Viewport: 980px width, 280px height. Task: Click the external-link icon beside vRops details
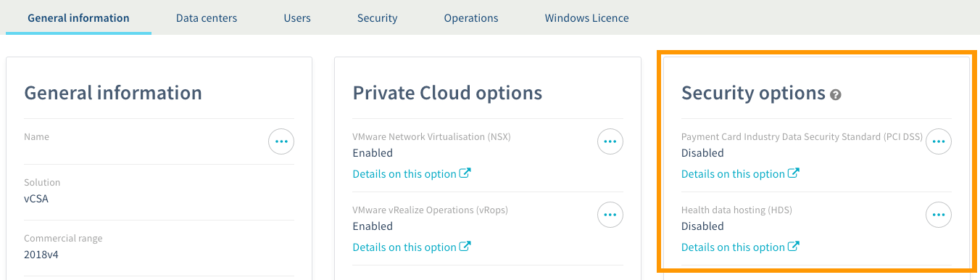[465, 247]
